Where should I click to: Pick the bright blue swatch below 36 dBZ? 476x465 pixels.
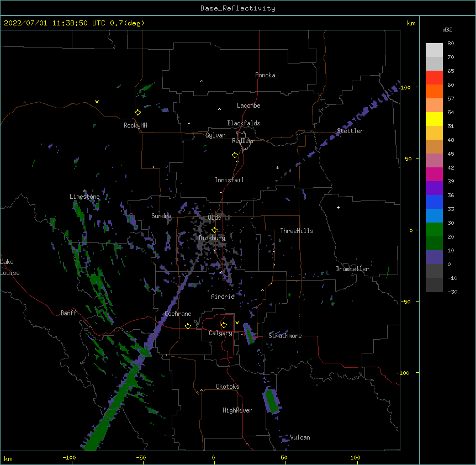[x=434, y=202]
